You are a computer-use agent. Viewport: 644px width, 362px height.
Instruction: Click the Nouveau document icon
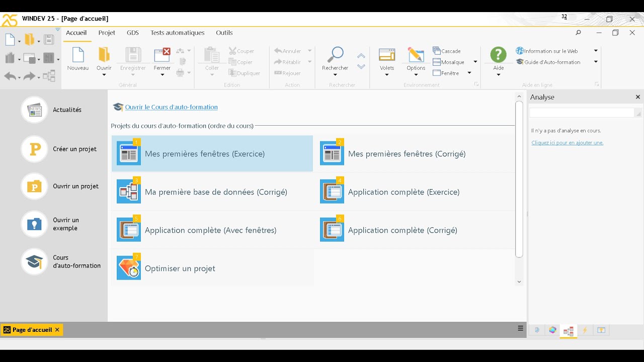[x=77, y=55]
